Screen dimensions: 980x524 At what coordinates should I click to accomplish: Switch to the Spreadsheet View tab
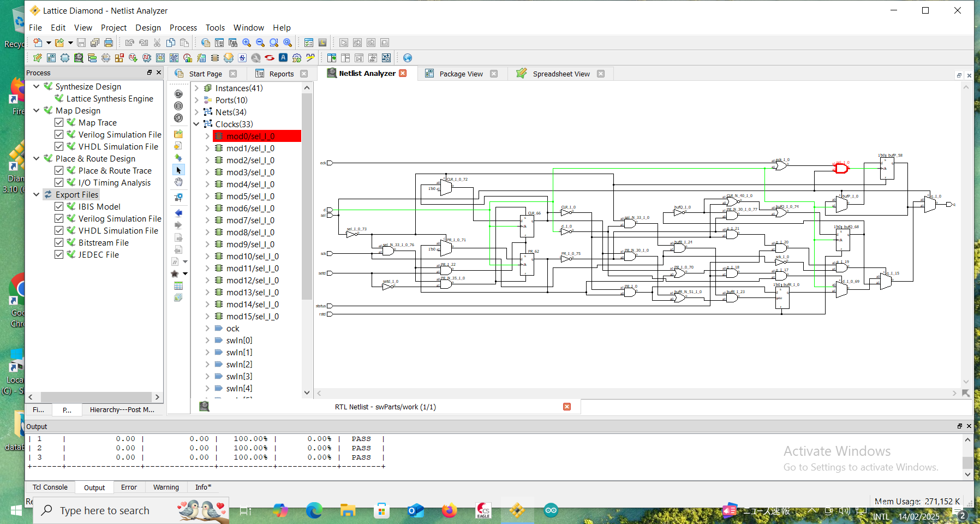coord(561,74)
